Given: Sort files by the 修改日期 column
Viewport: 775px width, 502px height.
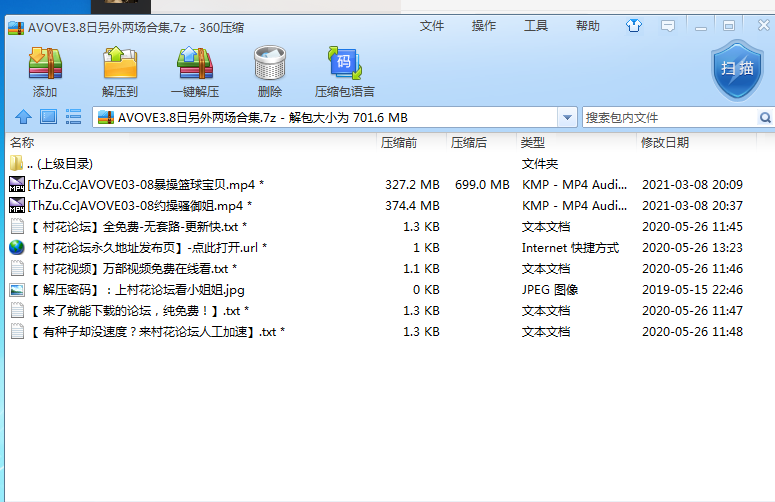Looking at the screenshot, I should pyautogui.click(x=664, y=143).
